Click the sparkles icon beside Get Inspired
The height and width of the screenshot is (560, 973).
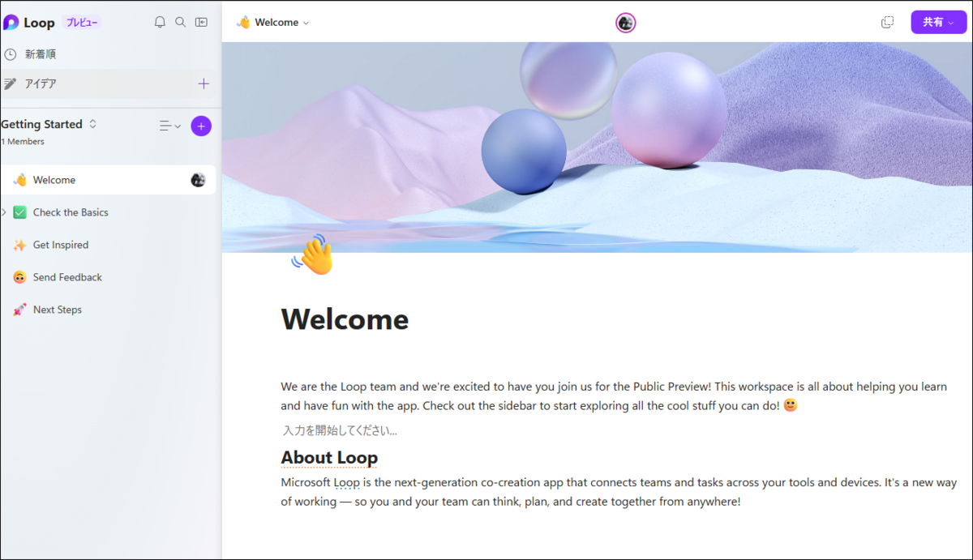(x=20, y=245)
